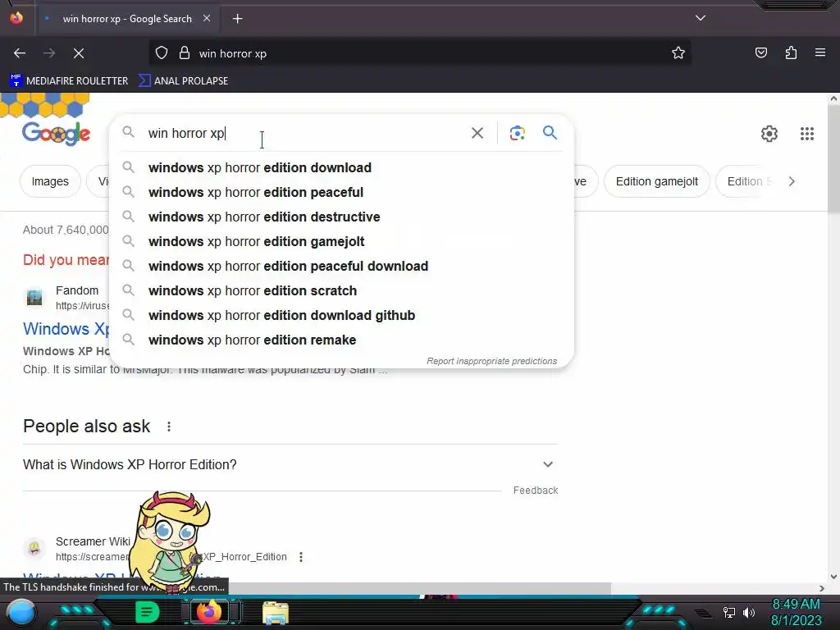Open the clock showing 8:49 AM
The width and height of the screenshot is (840, 630).
(796, 612)
